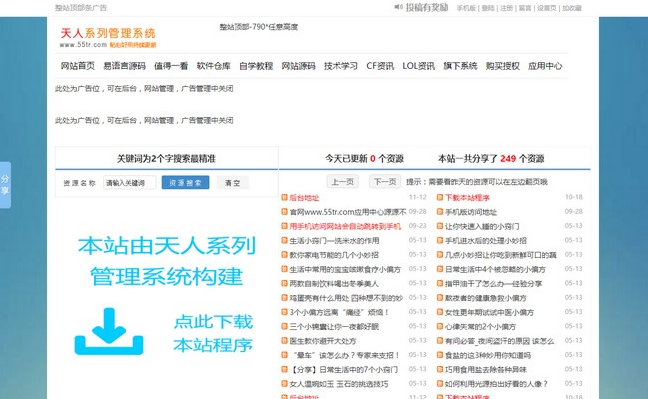Open 如何利用光源拍出好看的人像 article
The image size is (648, 399).
(x=497, y=384)
